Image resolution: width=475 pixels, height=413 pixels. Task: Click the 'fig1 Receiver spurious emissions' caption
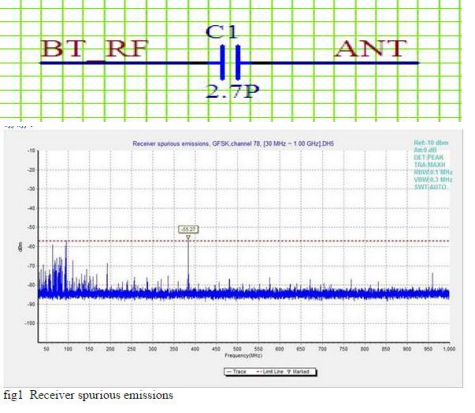click(x=88, y=395)
